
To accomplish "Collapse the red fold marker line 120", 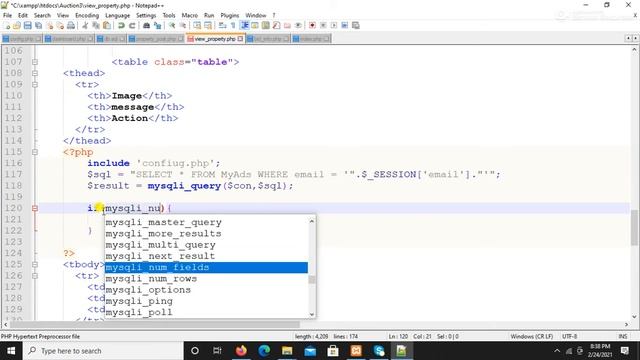I will click(x=35, y=208).
